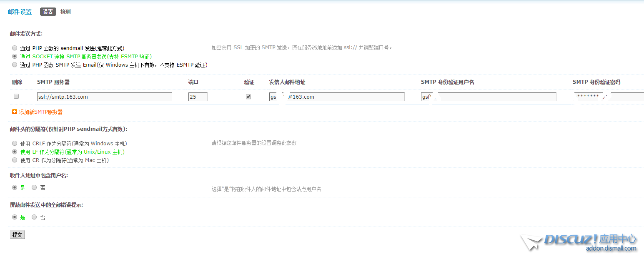This screenshot has width=644, height=259.
Task: Choose 是 under 收件人地址中包含用户名
Action: (x=15, y=188)
